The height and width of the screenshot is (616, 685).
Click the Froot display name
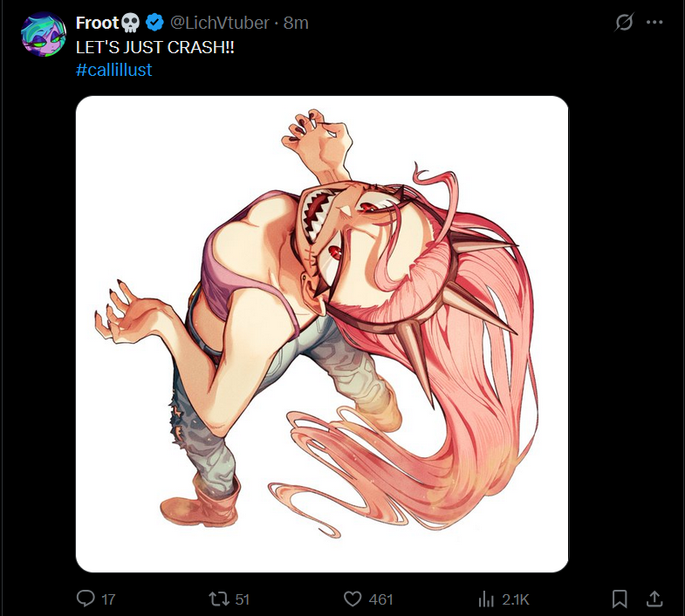[x=96, y=23]
